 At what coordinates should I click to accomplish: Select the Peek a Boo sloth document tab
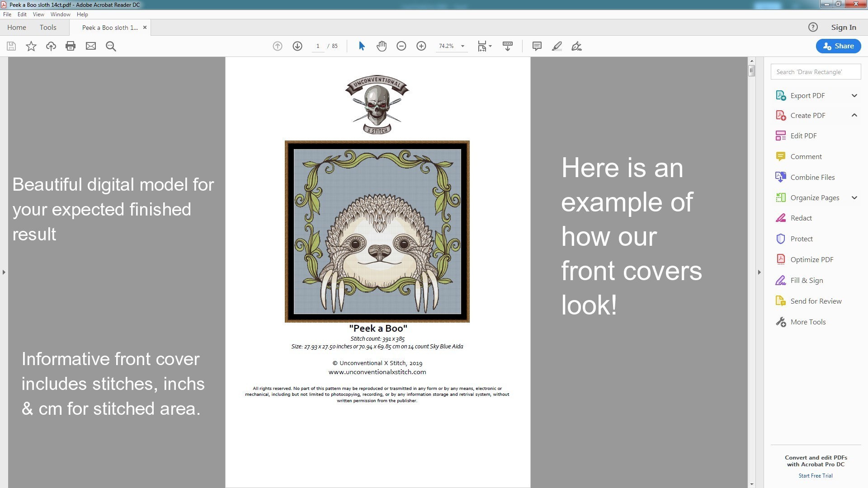pyautogui.click(x=110, y=28)
